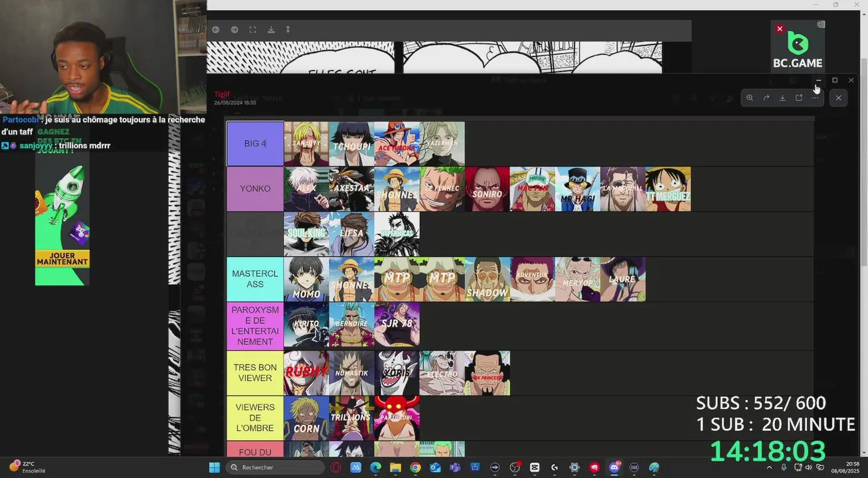Go to next page in background manga reader

point(234,30)
